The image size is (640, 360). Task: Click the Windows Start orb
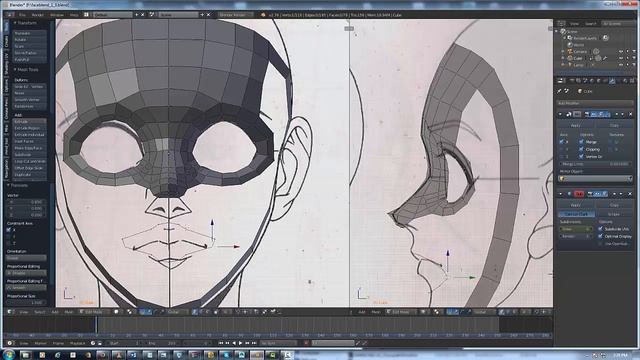tap(9, 355)
